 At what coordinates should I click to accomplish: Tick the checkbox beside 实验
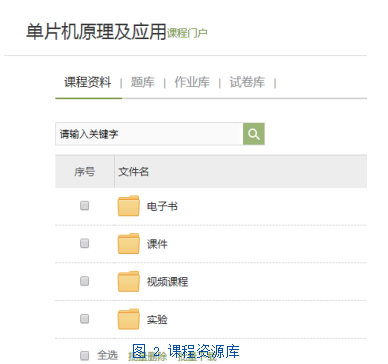[85, 319]
